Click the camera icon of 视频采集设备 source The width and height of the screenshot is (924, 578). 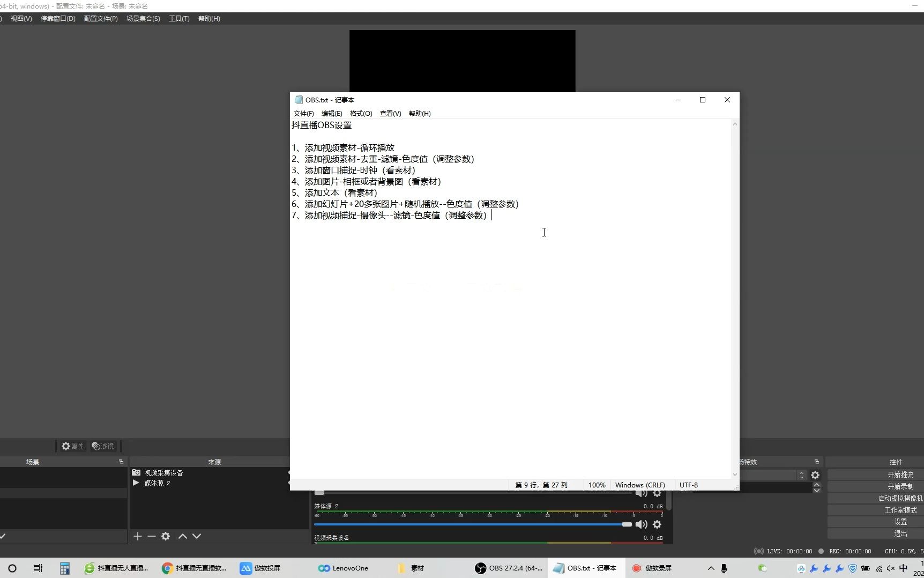[x=136, y=473]
